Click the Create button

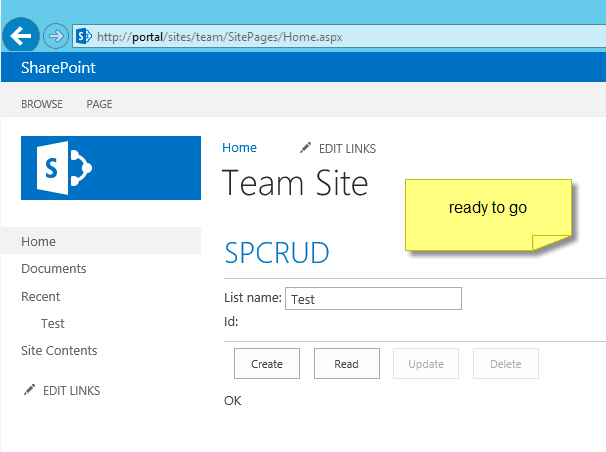[x=267, y=364]
